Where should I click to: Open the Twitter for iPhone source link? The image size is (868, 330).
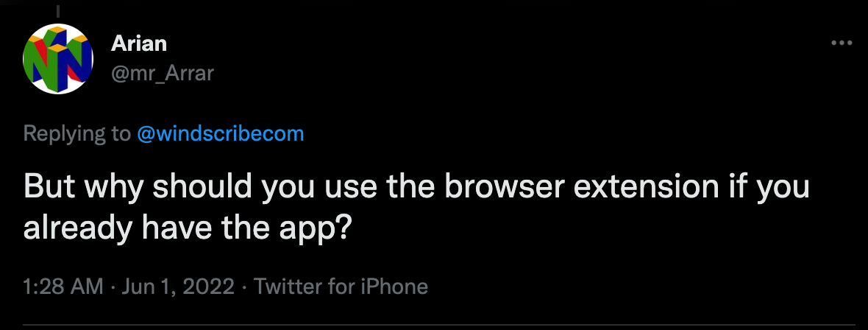(341, 287)
